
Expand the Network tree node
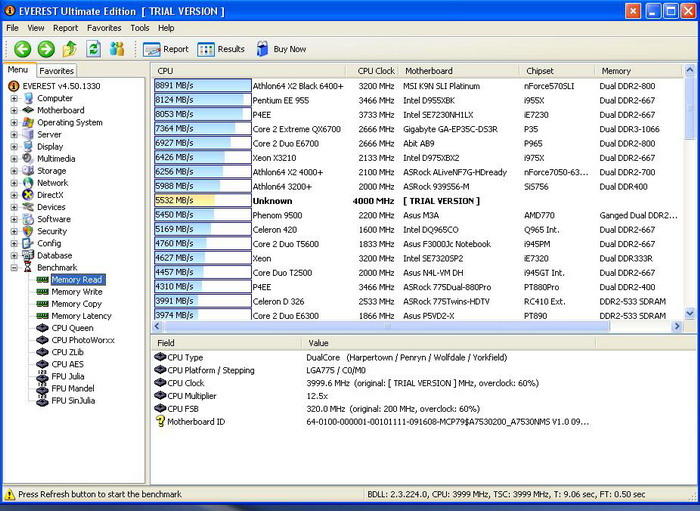[14, 183]
